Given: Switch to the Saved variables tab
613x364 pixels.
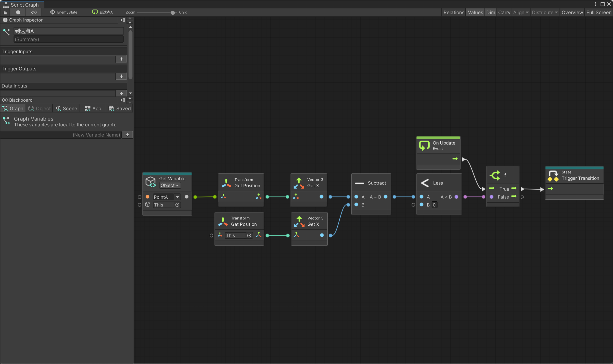Looking at the screenshot, I should [x=120, y=109].
